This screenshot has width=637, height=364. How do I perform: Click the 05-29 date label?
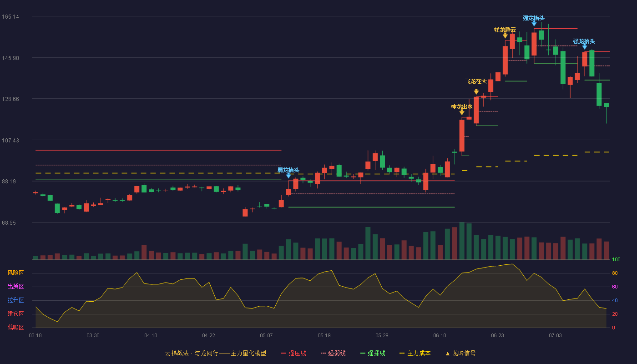pos(382,335)
